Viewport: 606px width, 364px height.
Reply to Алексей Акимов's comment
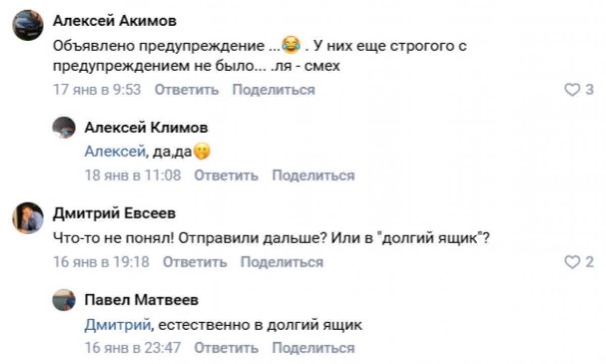click(x=186, y=90)
